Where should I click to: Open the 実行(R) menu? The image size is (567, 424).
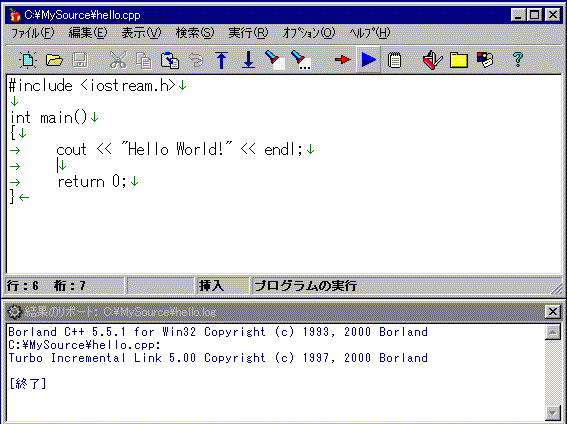[x=248, y=33]
